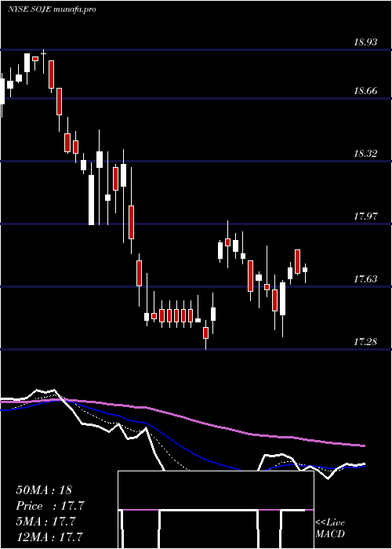Click the '12MA : 17.7' reading

click(x=49, y=536)
